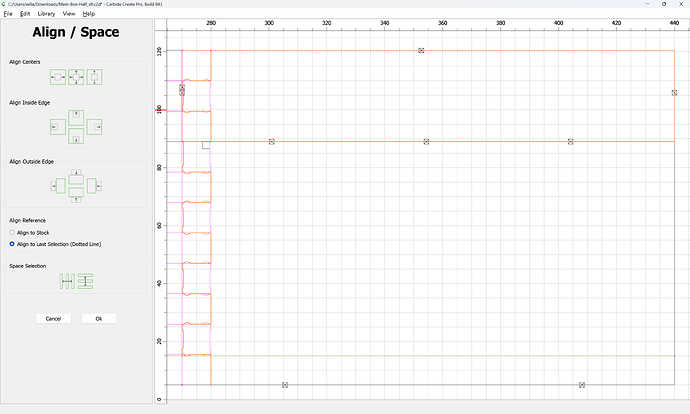
Task: Open the View menu
Action: (x=69, y=14)
